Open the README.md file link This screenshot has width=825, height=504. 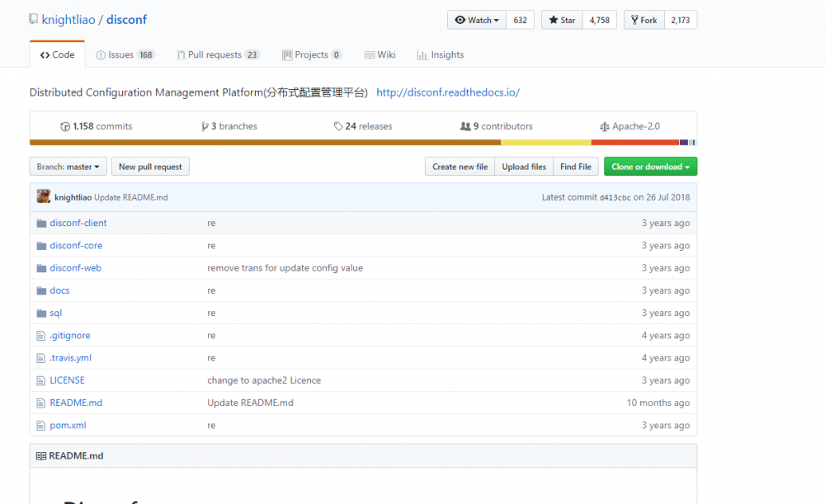[x=76, y=403]
